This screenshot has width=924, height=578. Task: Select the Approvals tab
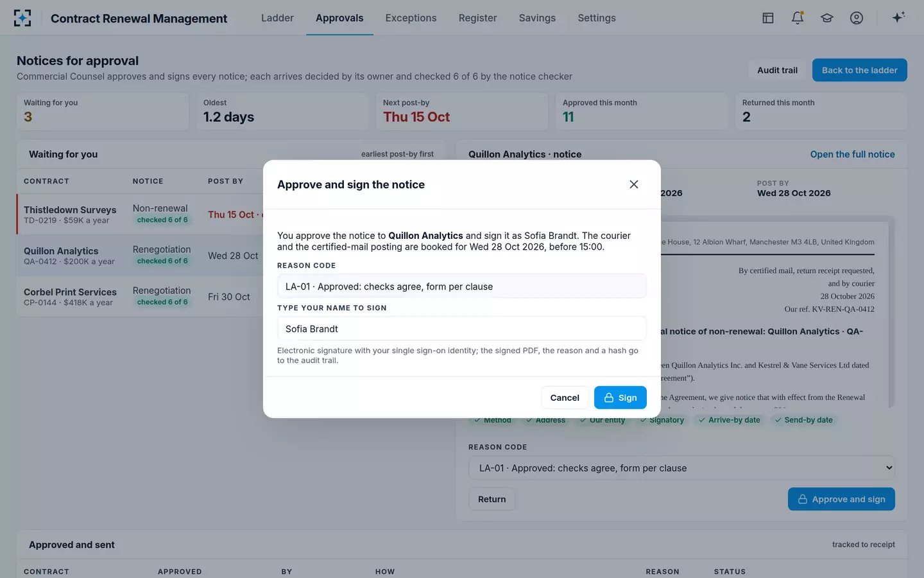[339, 18]
